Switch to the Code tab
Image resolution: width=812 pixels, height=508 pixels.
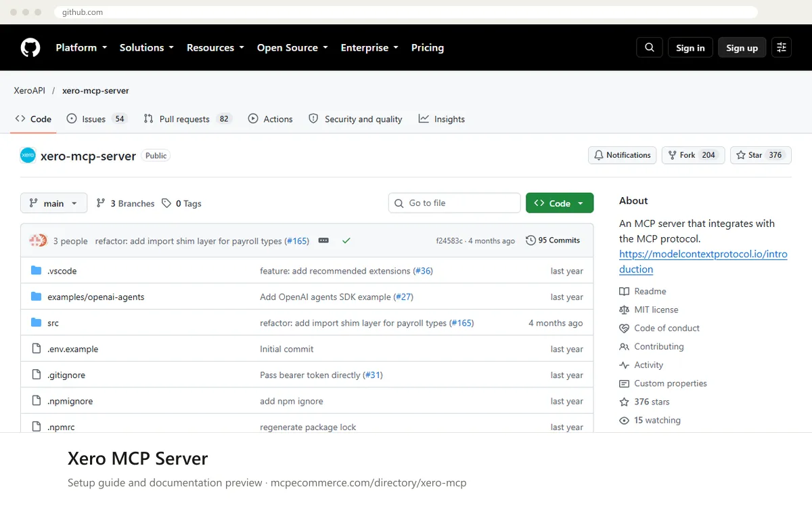[x=33, y=119]
